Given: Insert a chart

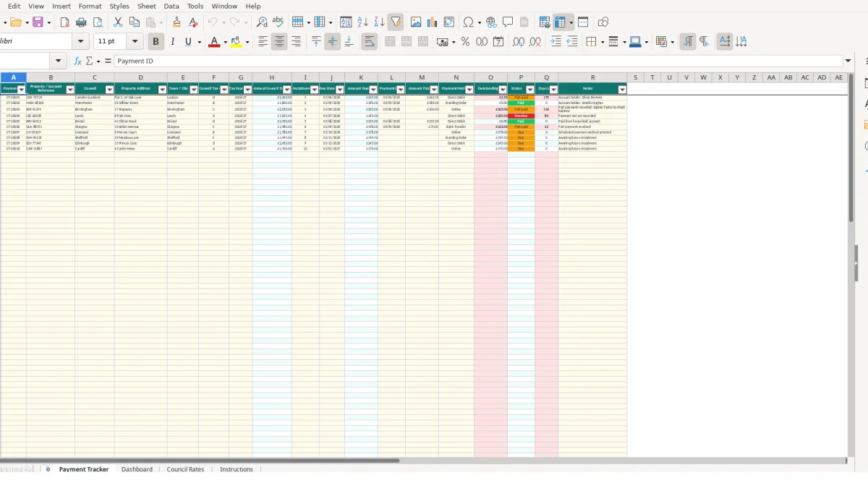Looking at the screenshot, I should pos(433,22).
